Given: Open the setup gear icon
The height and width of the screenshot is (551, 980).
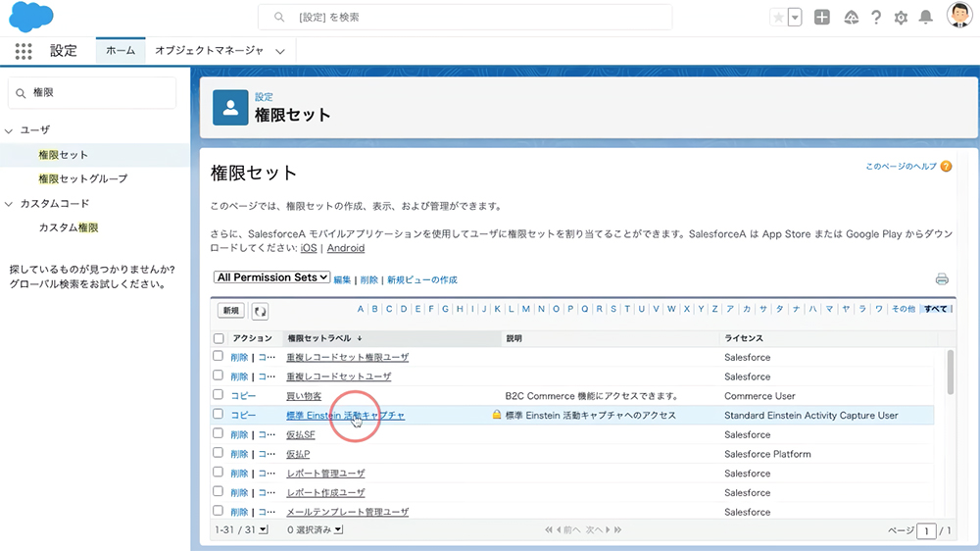Looking at the screenshot, I should tap(901, 18).
